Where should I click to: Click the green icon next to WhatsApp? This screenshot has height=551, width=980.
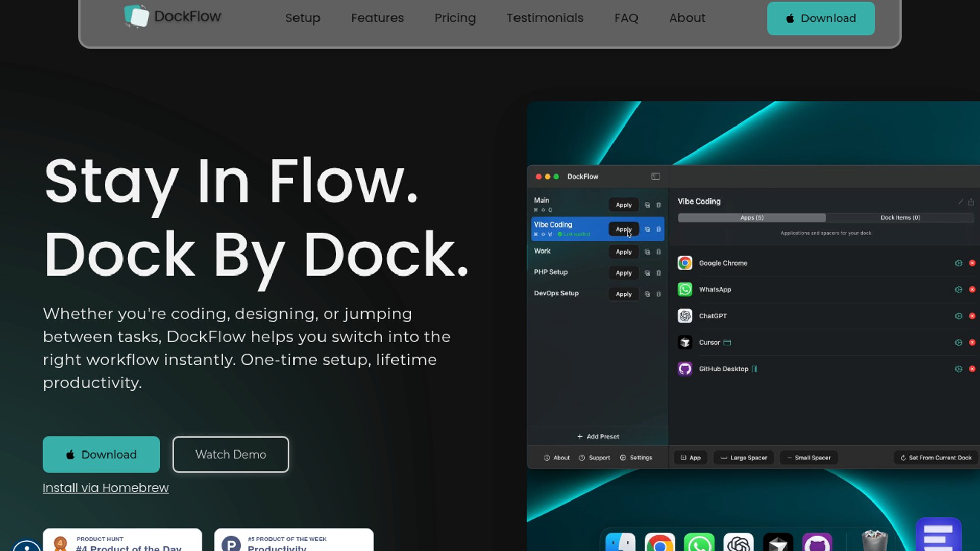coord(959,290)
